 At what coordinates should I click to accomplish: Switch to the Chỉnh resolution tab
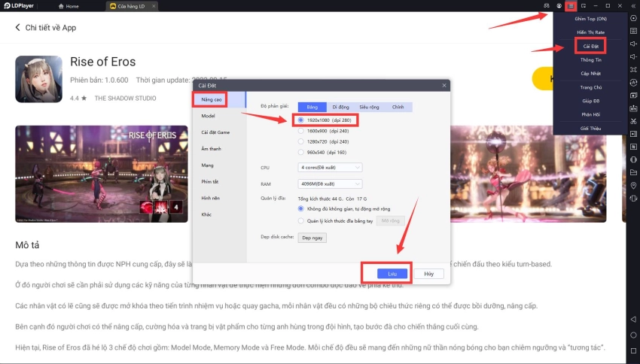tap(398, 107)
